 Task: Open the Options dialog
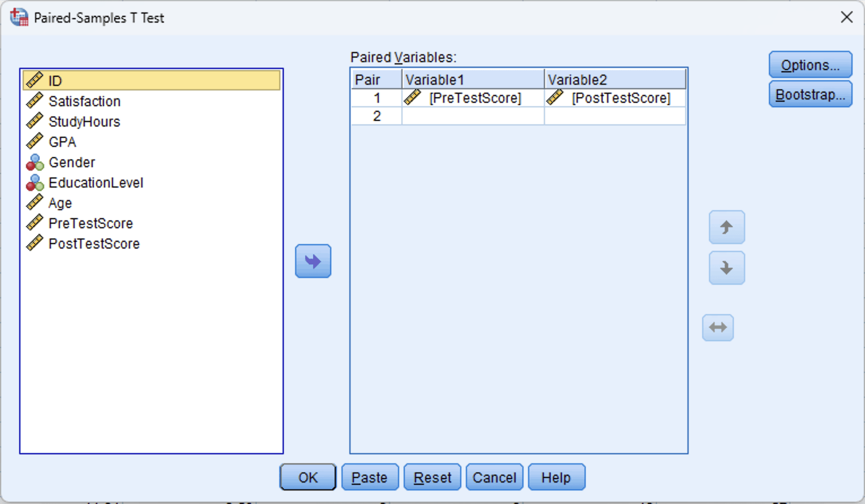[x=810, y=64]
